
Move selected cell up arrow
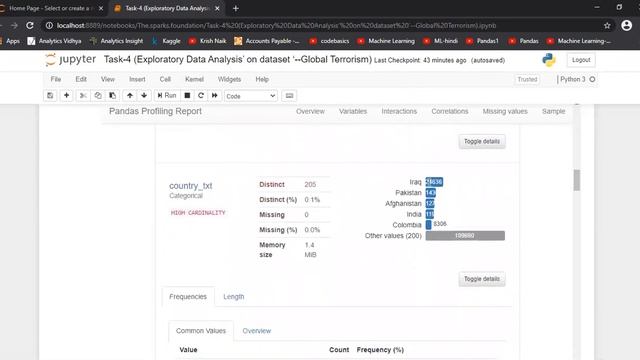point(130,96)
